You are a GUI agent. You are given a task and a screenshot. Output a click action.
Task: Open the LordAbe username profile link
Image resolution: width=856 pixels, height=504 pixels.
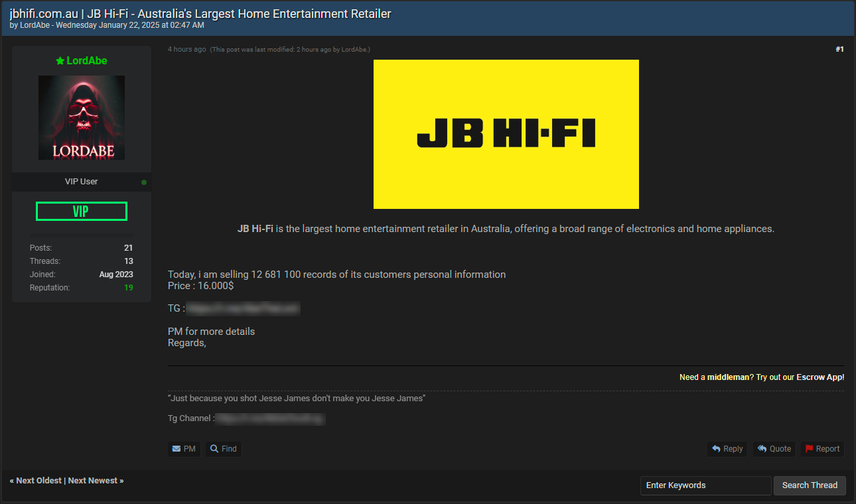click(87, 60)
